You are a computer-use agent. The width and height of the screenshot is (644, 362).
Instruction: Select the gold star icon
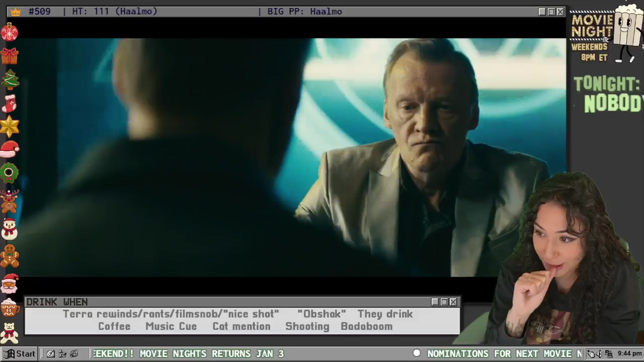coord(9,126)
